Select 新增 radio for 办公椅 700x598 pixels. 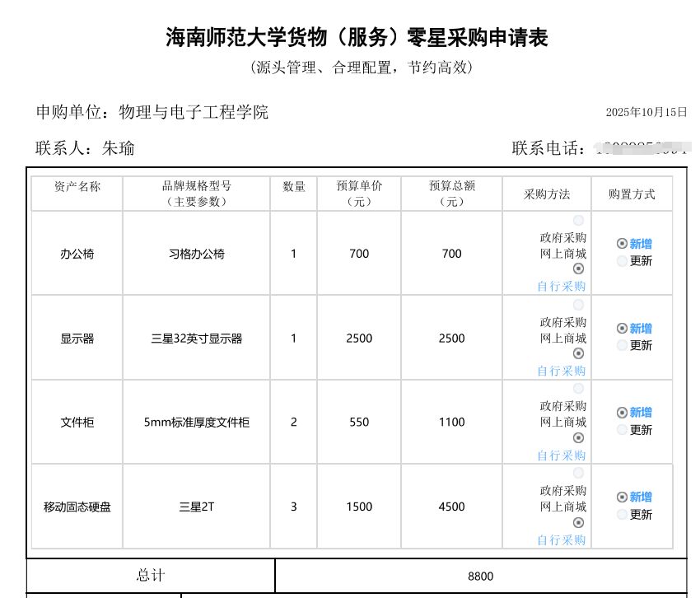point(622,244)
